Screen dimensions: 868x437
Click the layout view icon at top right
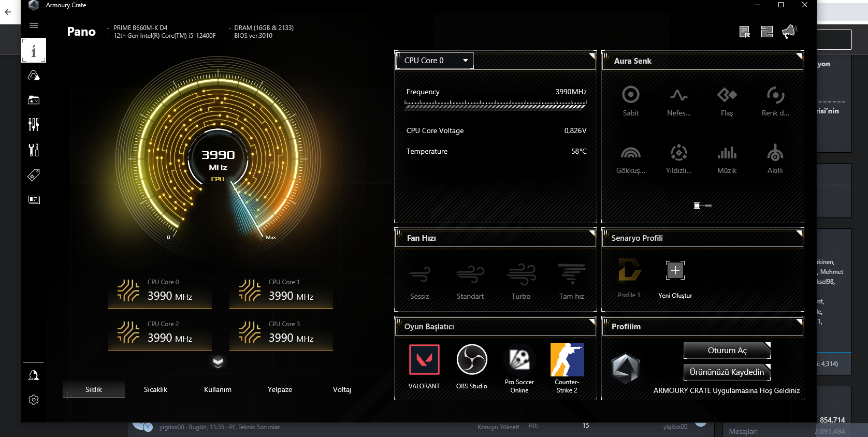coord(767,32)
